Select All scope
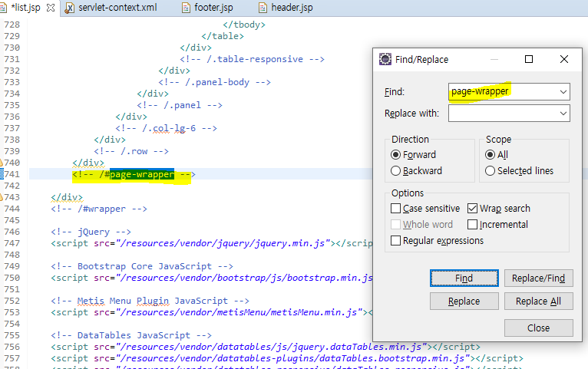Image resolution: width=588 pixels, height=369 pixels. point(496,155)
